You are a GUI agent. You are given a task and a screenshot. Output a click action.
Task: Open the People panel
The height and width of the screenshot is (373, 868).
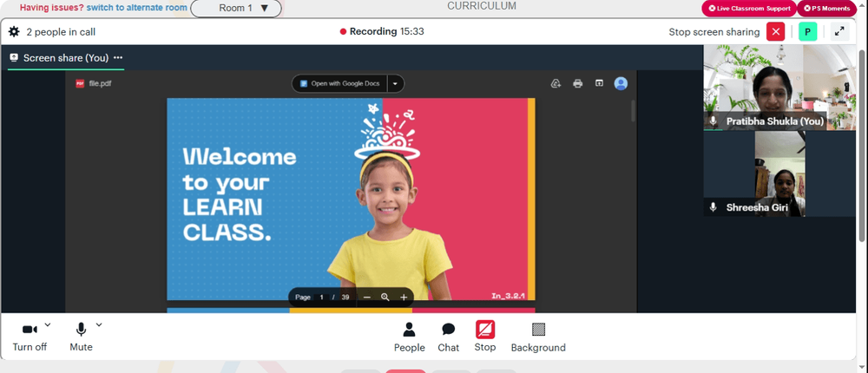pos(409,337)
